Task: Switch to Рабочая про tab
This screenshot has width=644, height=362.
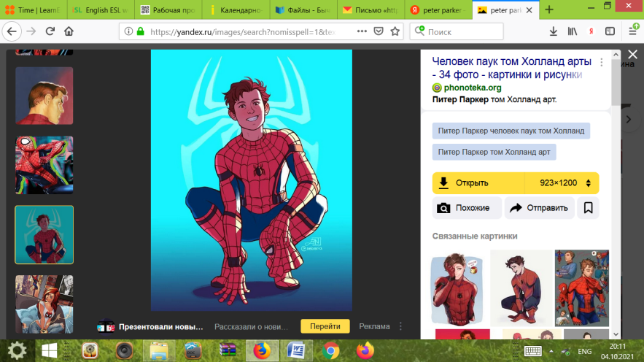Action: point(168,10)
